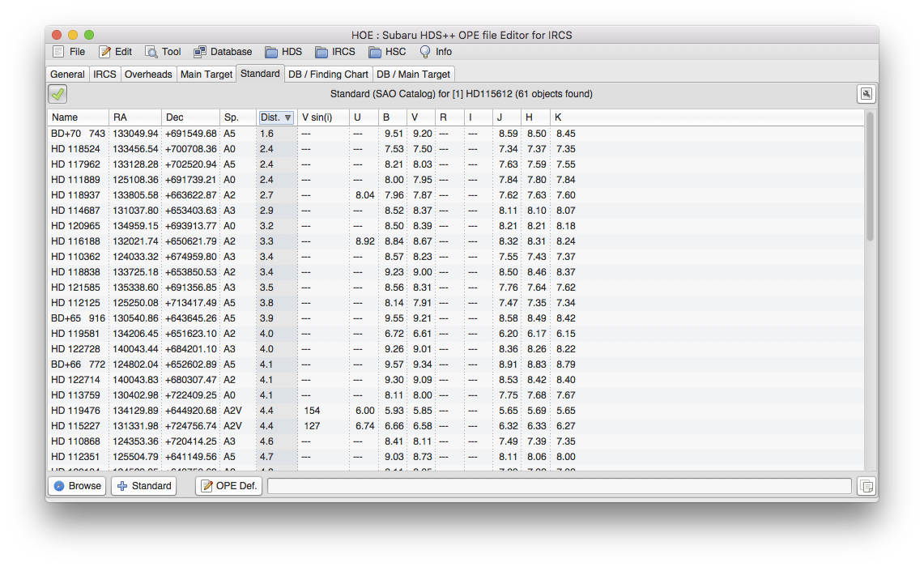The image size is (924, 567).
Task: Switch to the Overheads tab
Action: (148, 75)
